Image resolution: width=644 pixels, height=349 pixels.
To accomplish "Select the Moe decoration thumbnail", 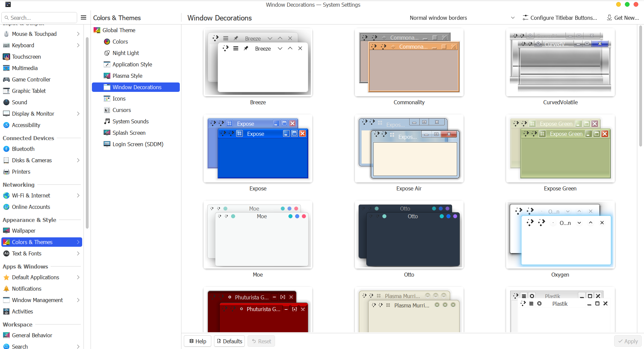I will pyautogui.click(x=258, y=235).
